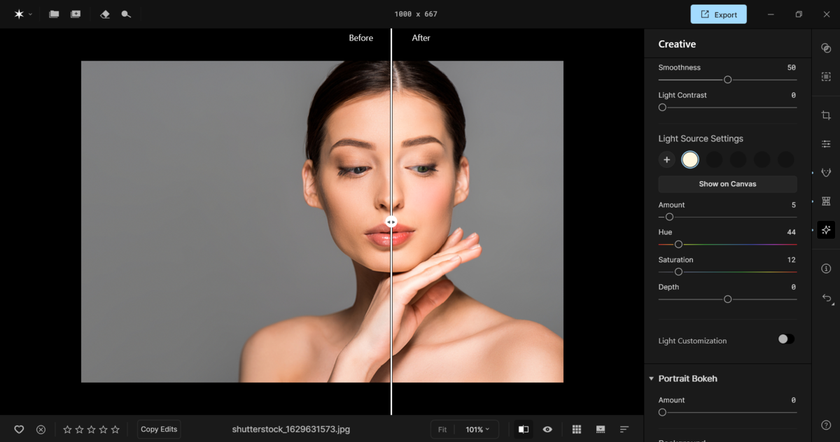Click the add image icon
The width and height of the screenshot is (840, 442).
tap(76, 14)
